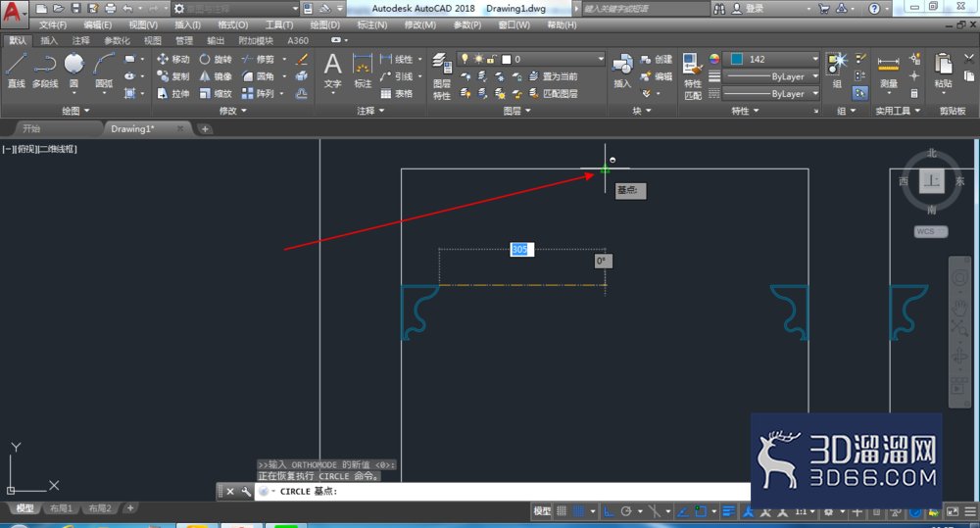Choose the Array (阵列) command
Viewport: 980px width, 528px height.
coord(258,93)
